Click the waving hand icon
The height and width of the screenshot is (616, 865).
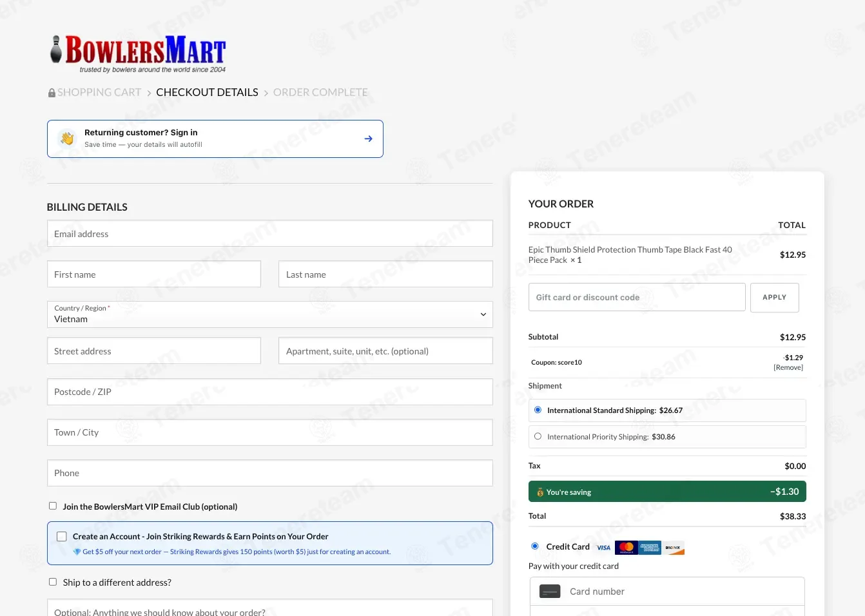click(x=68, y=138)
